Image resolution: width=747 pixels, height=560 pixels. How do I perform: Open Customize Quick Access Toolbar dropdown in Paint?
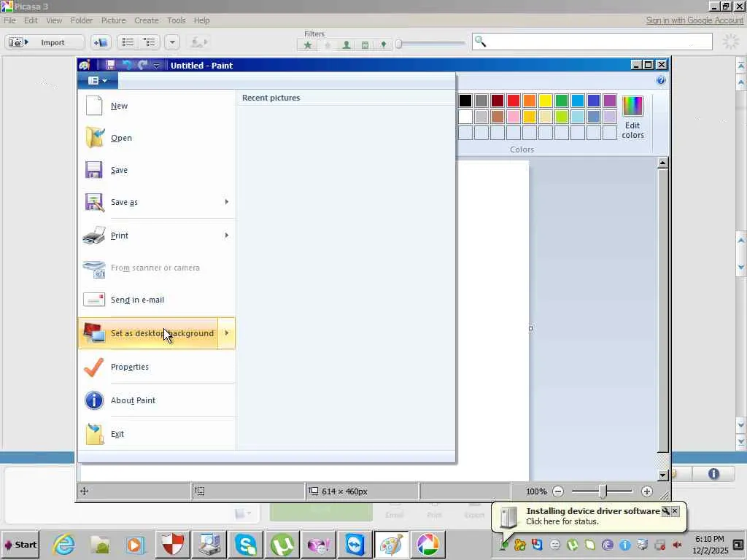click(156, 65)
